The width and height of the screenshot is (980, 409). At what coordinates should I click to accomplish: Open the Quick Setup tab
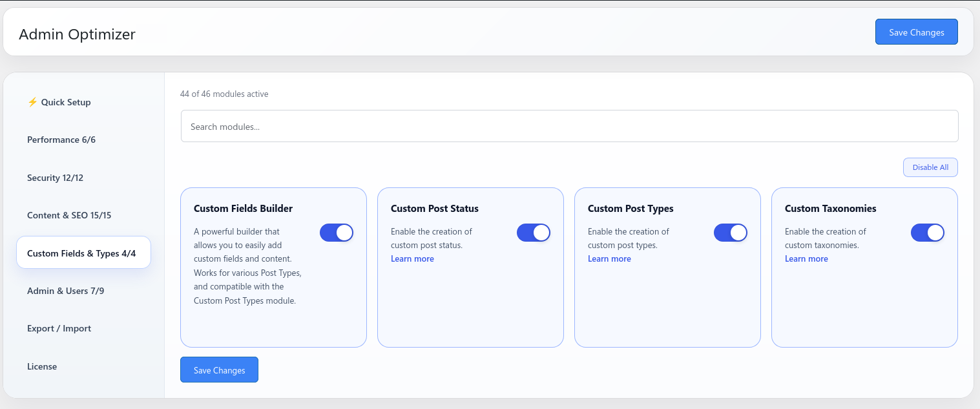click(83, 102)
